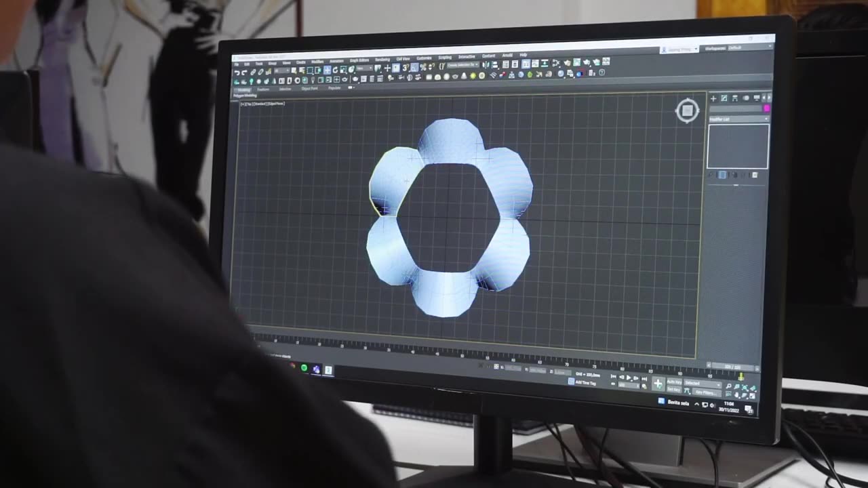Click the ViewCube in the viewport
868x488 pixels.
687,110
